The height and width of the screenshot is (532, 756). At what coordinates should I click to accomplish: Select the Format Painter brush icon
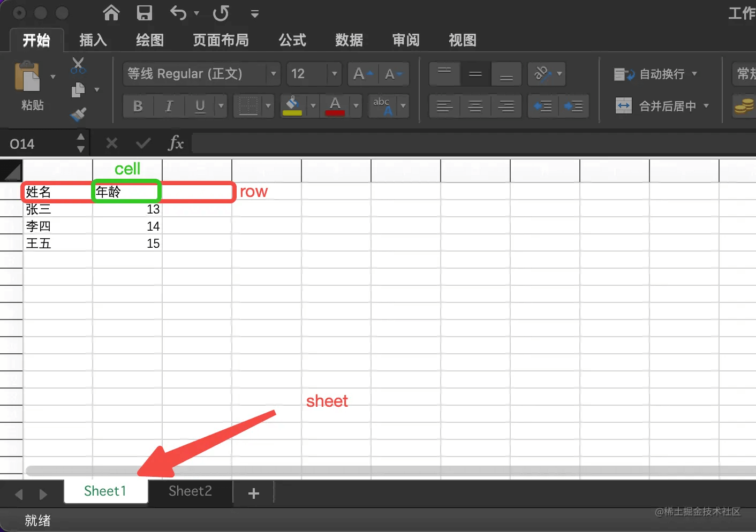(78, 114)
